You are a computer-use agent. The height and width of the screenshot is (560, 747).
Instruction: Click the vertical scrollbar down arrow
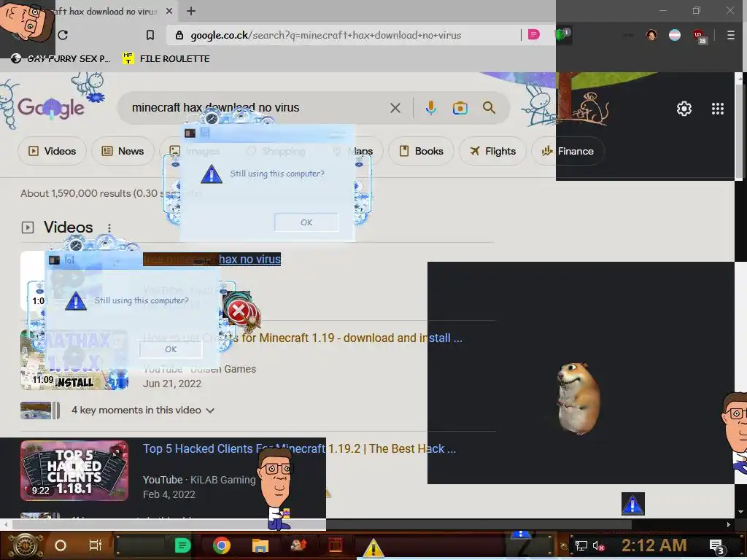coord(740,512)
